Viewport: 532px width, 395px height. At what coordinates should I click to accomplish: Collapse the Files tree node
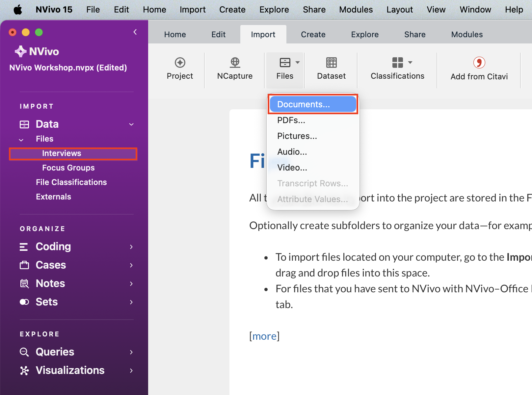[21, 140]
